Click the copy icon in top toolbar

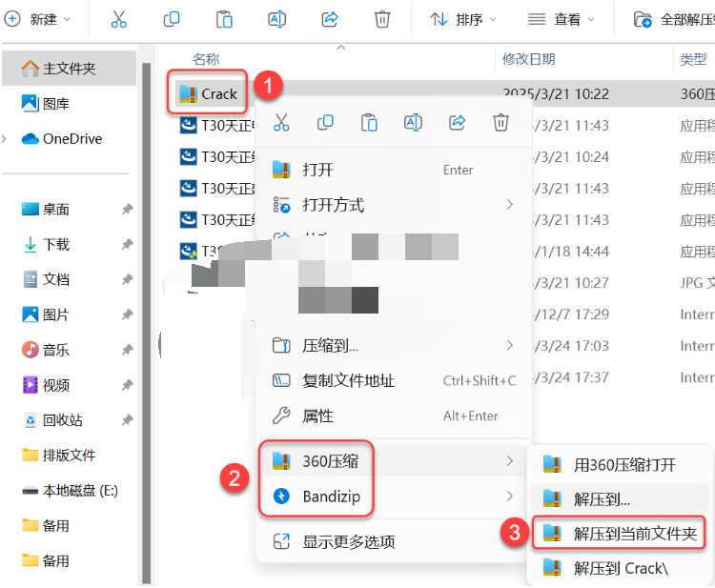(172, 20)
